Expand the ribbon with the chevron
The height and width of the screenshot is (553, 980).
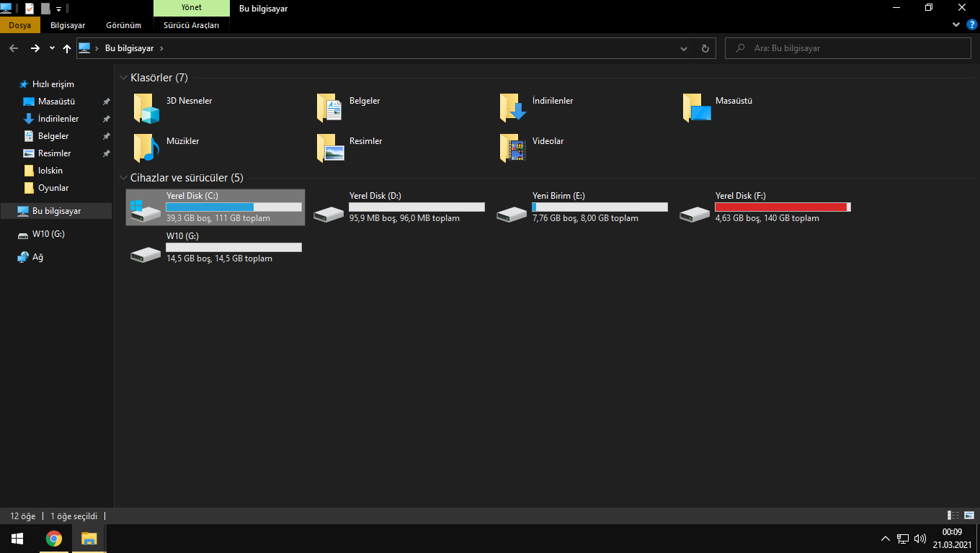pos(956,24)
